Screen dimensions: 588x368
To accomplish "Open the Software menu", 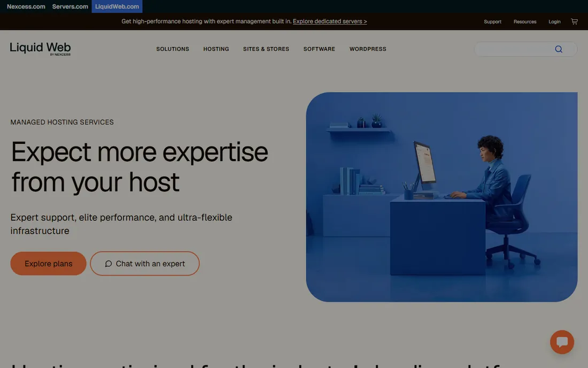I will (319, 49).
